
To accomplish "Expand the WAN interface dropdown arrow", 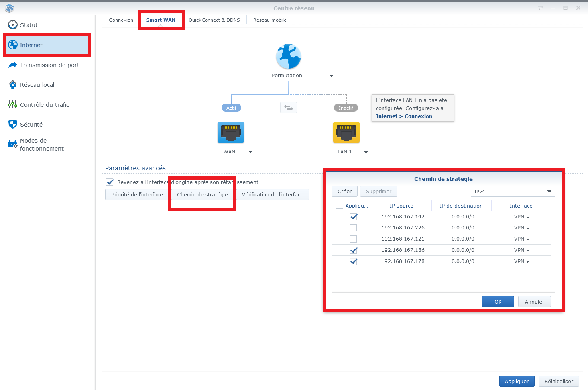I will [250, 152].
